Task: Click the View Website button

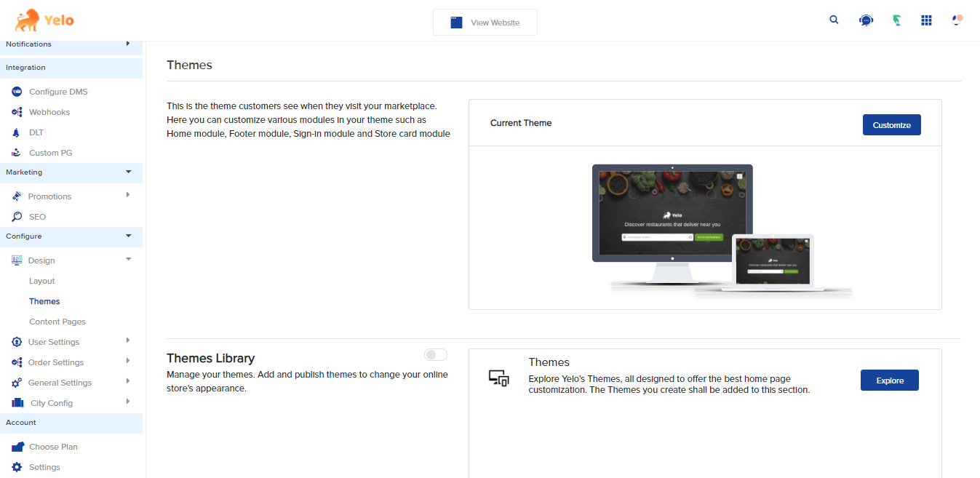Action: [485, 23]
